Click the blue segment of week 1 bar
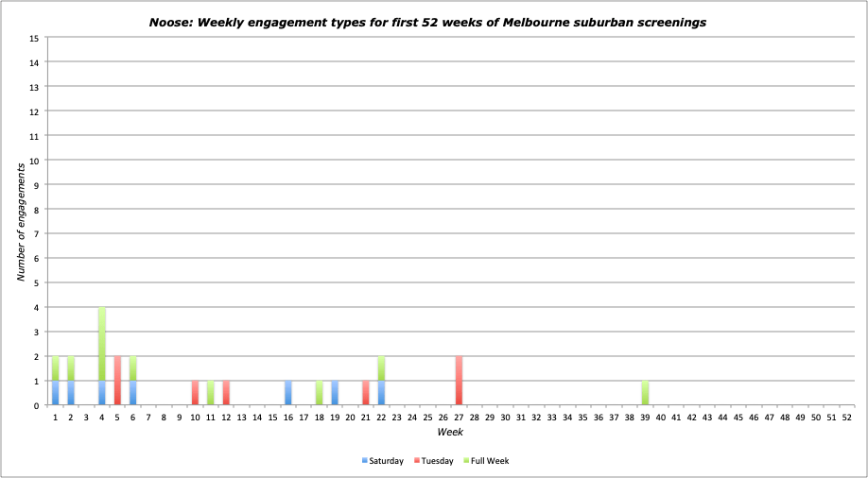Viewport: 868px width, 478px height. (x=56, y=393)
